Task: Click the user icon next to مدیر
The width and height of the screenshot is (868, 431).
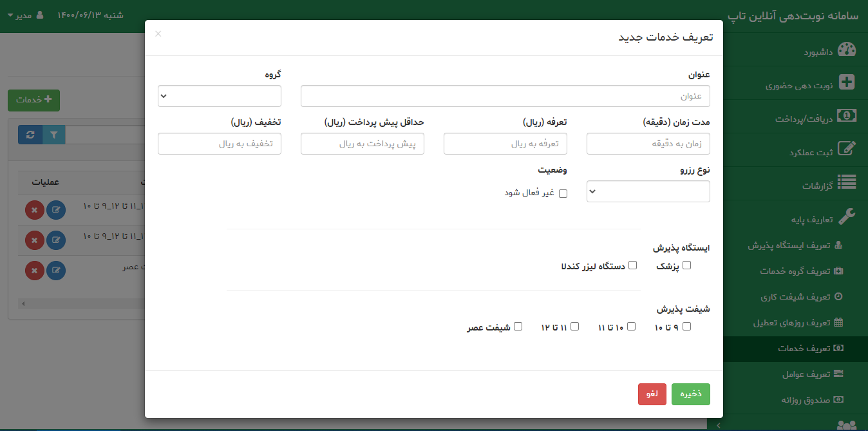Action: [x=40, y=15]
